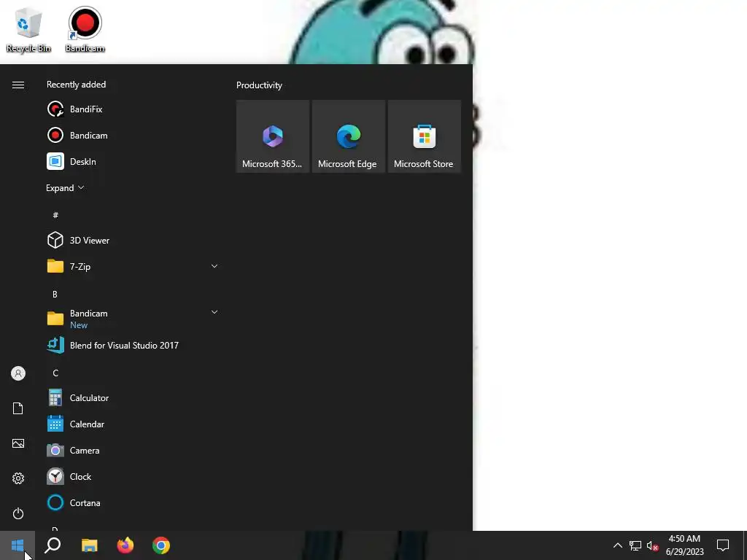The image size is (747, 560).
Task: Click the Recently added heading
Action: [76, 85]
